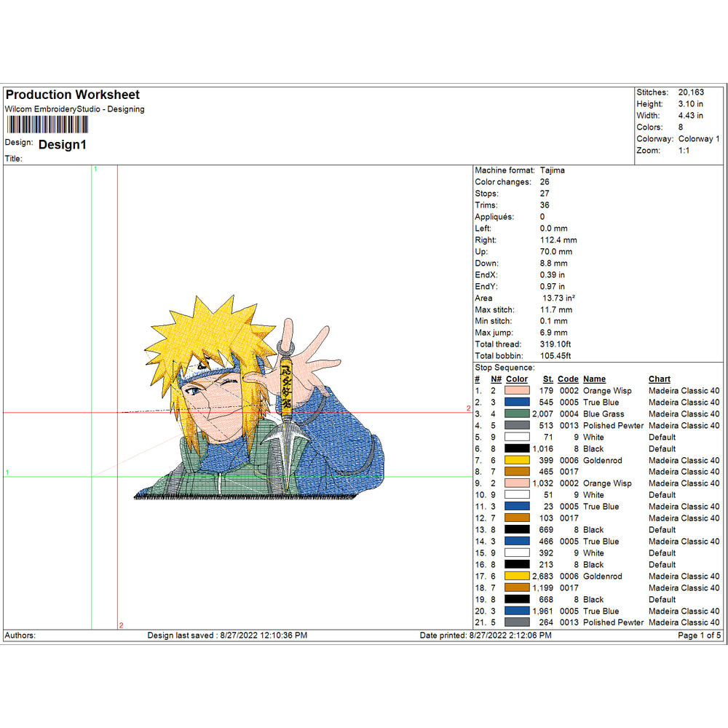This screenshot has height=728, width=728.
Task: Select the Orange Wisp swatch in stop 1
Action: (518, 391)
